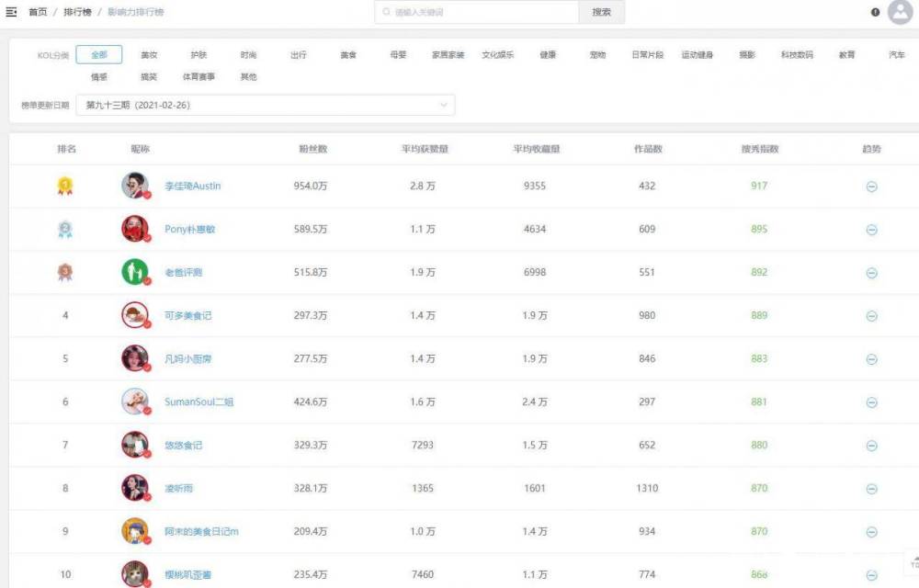The image size is (919, 588).
Task: Click the 1310 works count cell
Action: 647,488
